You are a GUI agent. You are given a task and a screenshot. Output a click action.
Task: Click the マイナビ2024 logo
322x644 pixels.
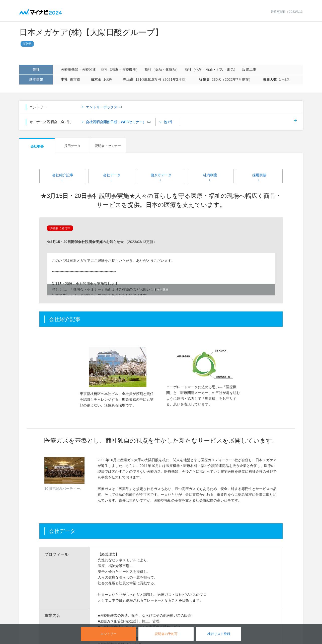point(41,12)
